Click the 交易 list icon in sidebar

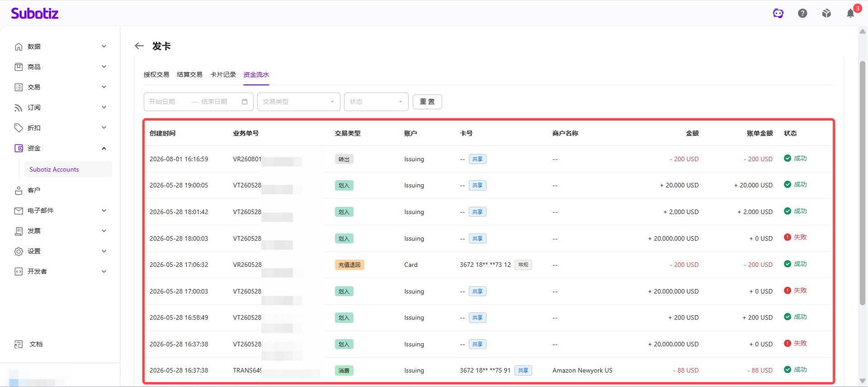(x=19, y=87)
